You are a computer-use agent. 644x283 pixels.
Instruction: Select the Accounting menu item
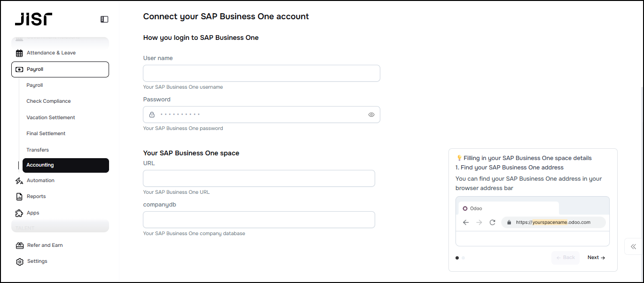tap(65, 165)
